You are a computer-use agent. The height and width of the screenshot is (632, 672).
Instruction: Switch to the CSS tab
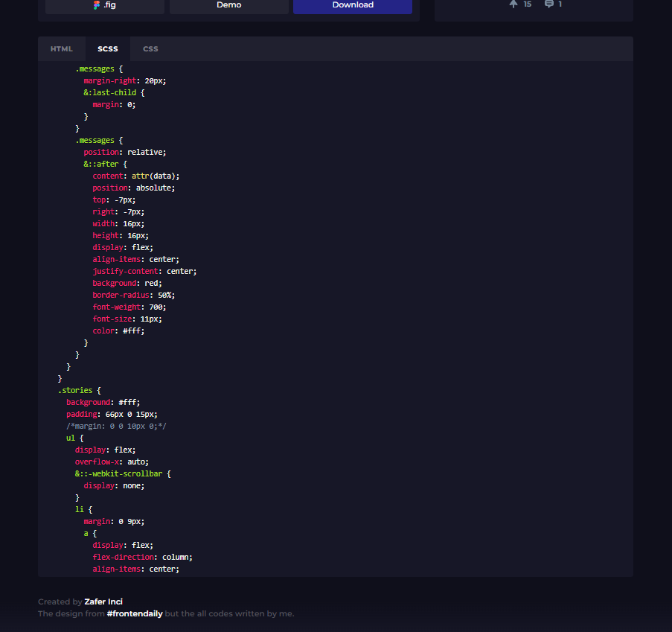pos(150,49)
